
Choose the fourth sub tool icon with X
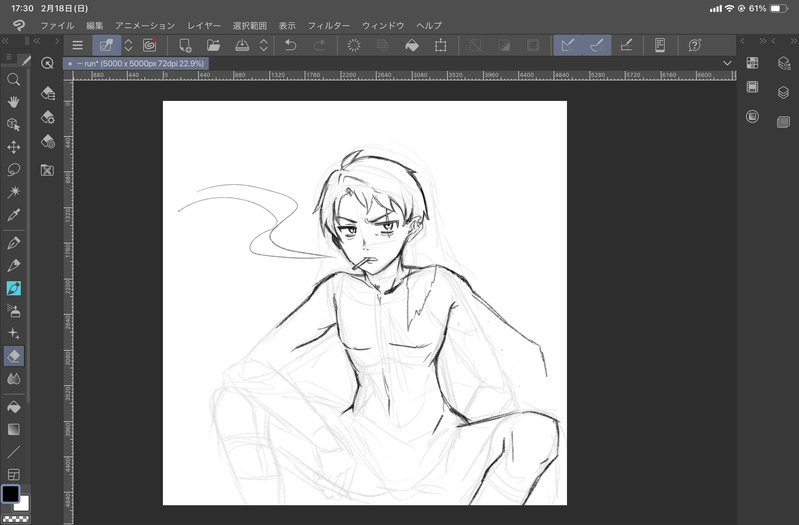click(47, 170)
